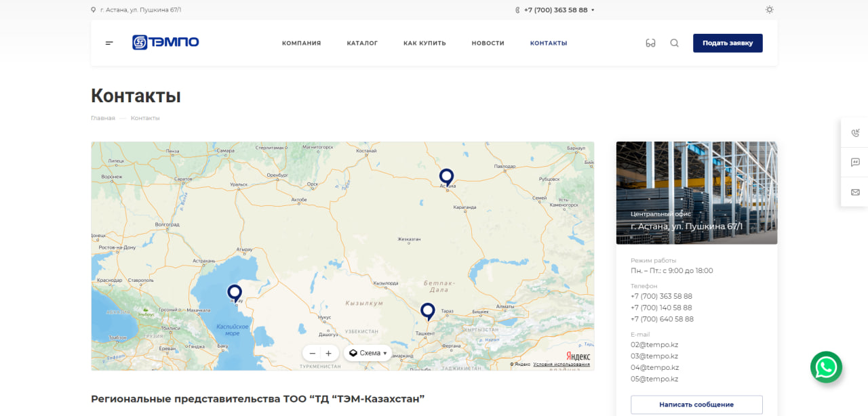Toggle light theme sun icon
Image resolution: width=868 pixels, height=416 pixels.
[769, 9]
